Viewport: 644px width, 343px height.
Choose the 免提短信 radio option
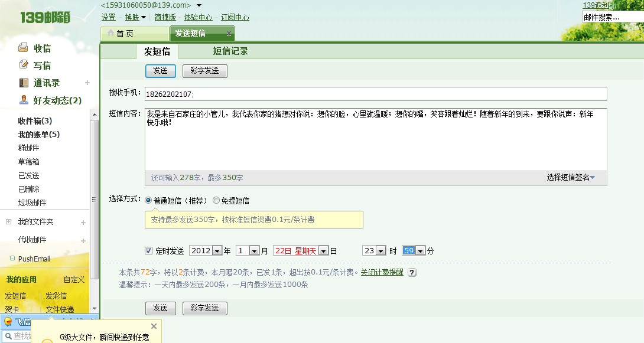(x=216, y=200)
